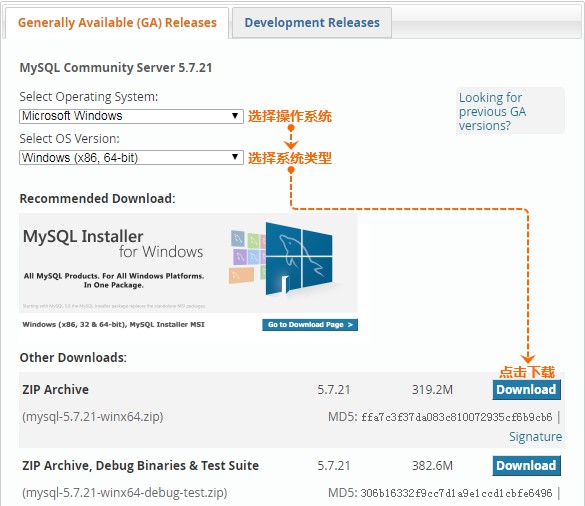Click the mysql-5.7.21-winx64-debug-test.zip file name
Screen dimensions: 585x506
[125, 493]
